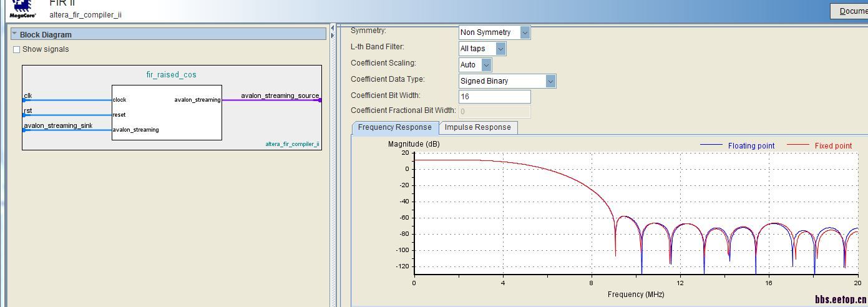Click the fir_raised_cos block title
The width and height of the screenshot is (868, 307).
click(x=172, y=75)
